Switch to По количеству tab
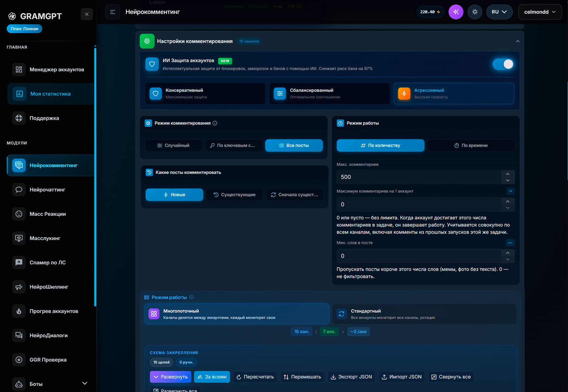This screenshot has width=568, height=392. pyautogui.click(x=380, y=145)
